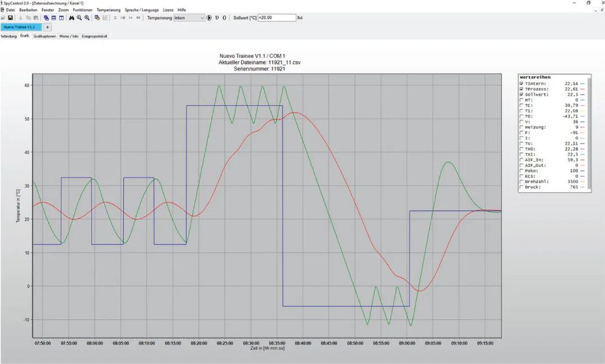Image resolution: width=605 pixels, height=364 pixels.
Task: Click the green TIntern legend line swatch
Action: coord(582,83)
